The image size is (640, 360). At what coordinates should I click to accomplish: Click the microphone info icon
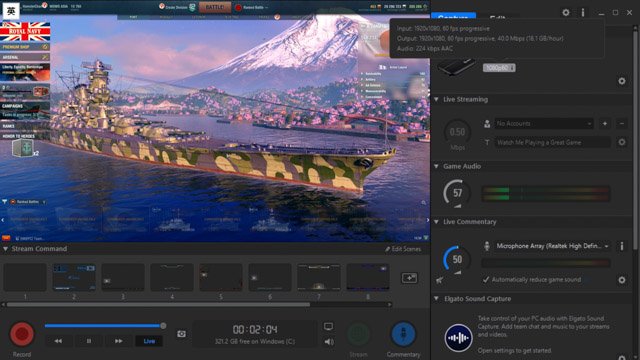pos(622,246)
